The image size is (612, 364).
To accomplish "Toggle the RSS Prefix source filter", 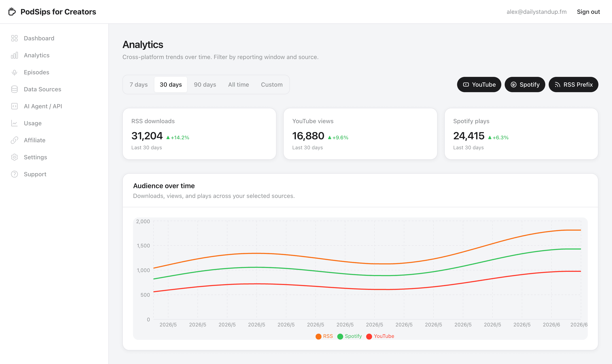I will (x=573, y=85).
